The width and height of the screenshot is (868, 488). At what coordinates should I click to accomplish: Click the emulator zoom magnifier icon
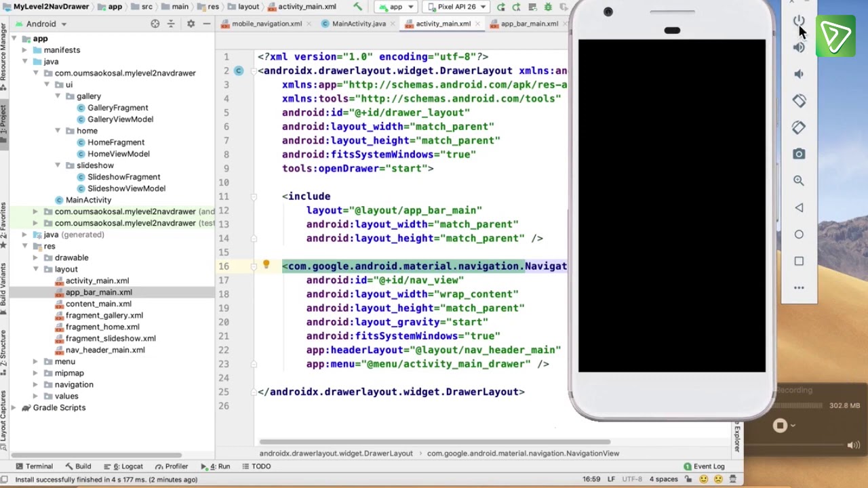799,180
